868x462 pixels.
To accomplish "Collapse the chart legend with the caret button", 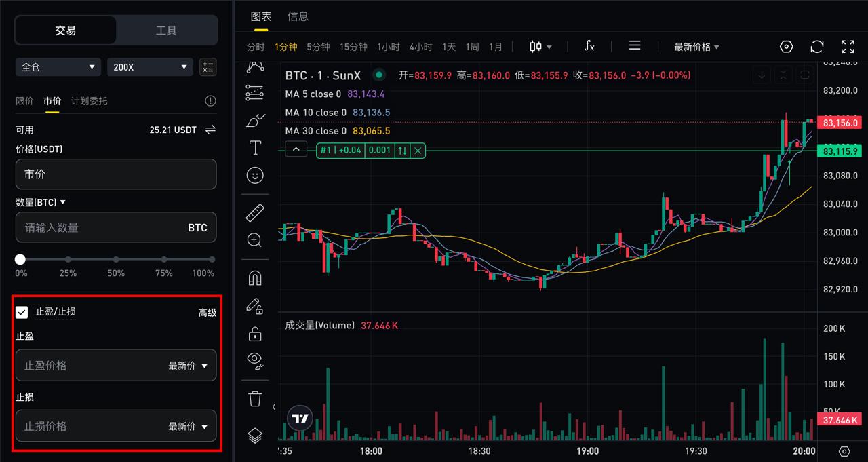I will (296, 149).
